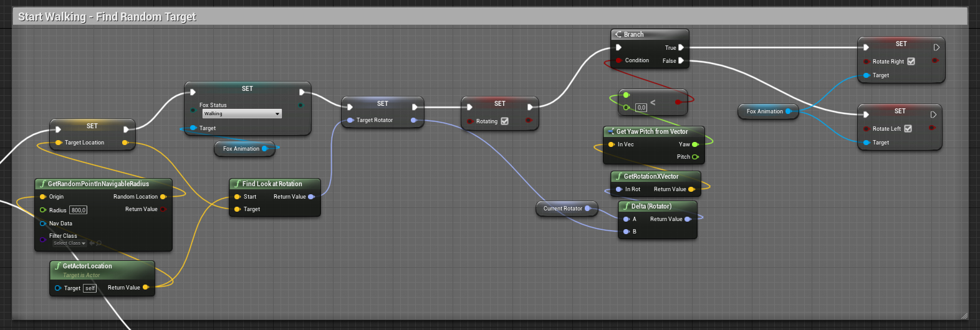Click the Pitch output pin
This screenshot has width=980, height=330.
click(x=695, y=157)
